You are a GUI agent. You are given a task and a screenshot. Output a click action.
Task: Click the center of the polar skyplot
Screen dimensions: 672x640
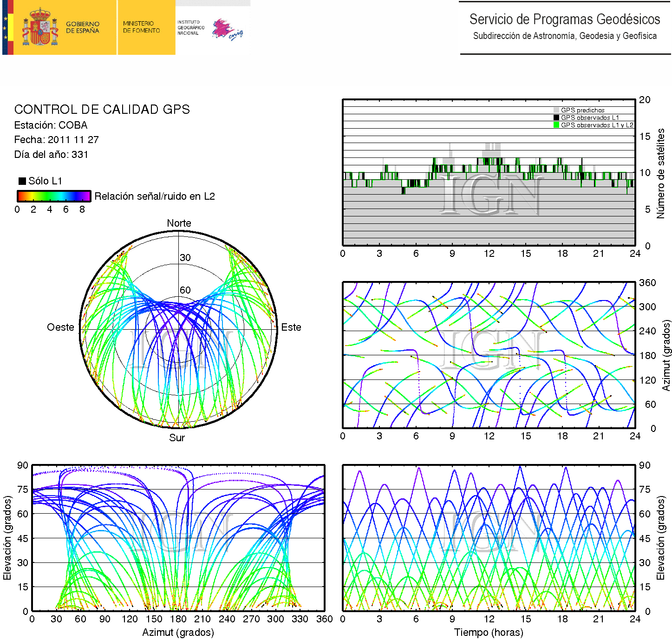click(x=179, y=329)
